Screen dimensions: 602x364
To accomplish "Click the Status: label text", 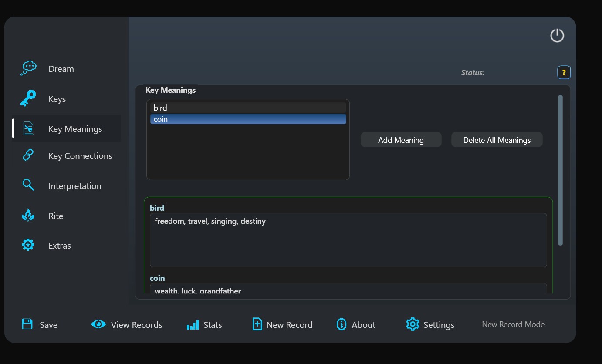I will (473, 73).
